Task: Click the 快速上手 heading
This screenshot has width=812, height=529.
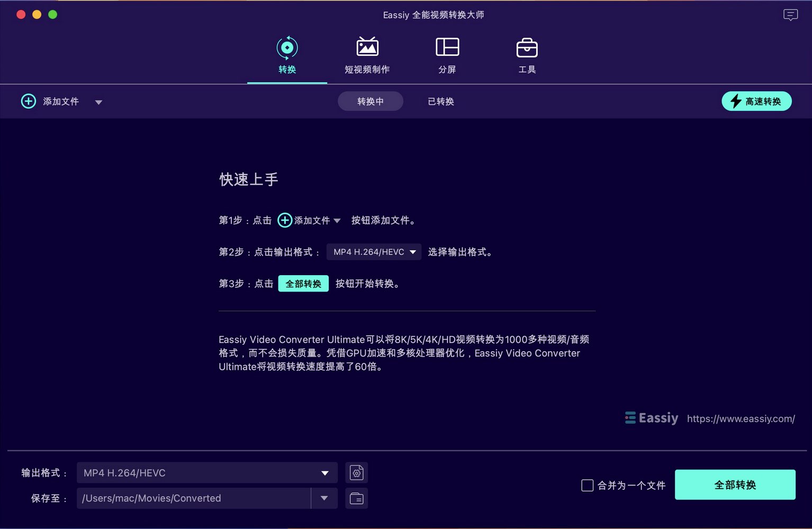Action: 249,179
